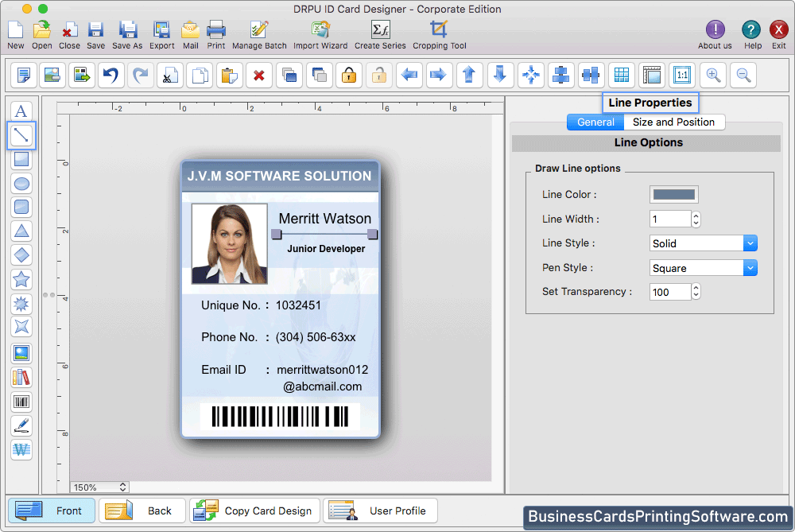Insert a barcode with barcode tool
795x532 pixels.
[21, 402]
